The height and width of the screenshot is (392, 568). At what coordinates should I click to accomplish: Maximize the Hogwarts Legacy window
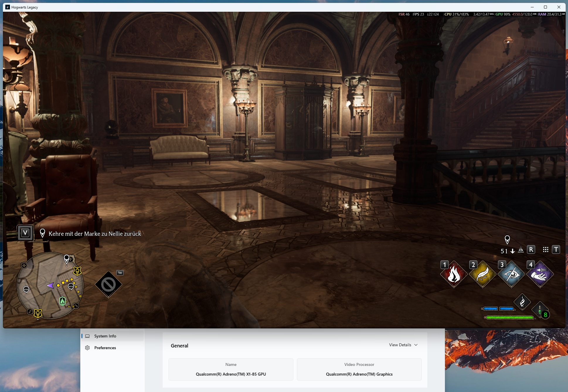[x=545, y=7]
